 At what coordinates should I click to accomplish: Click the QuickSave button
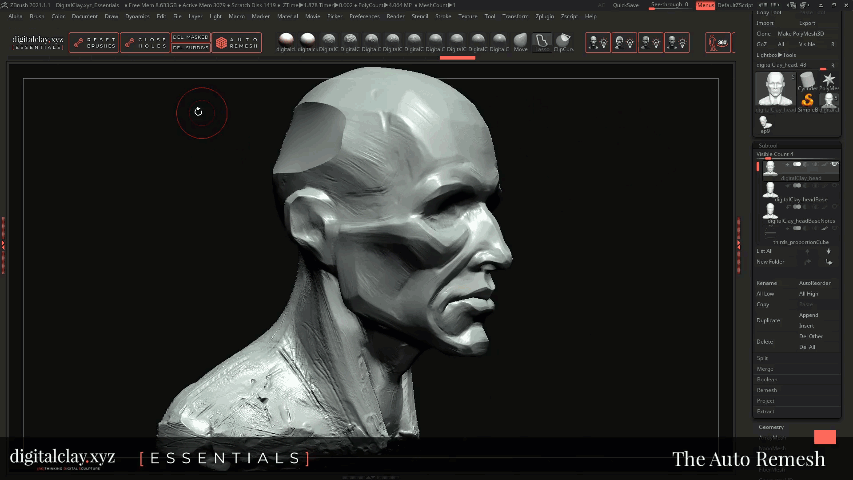(626, 5)
